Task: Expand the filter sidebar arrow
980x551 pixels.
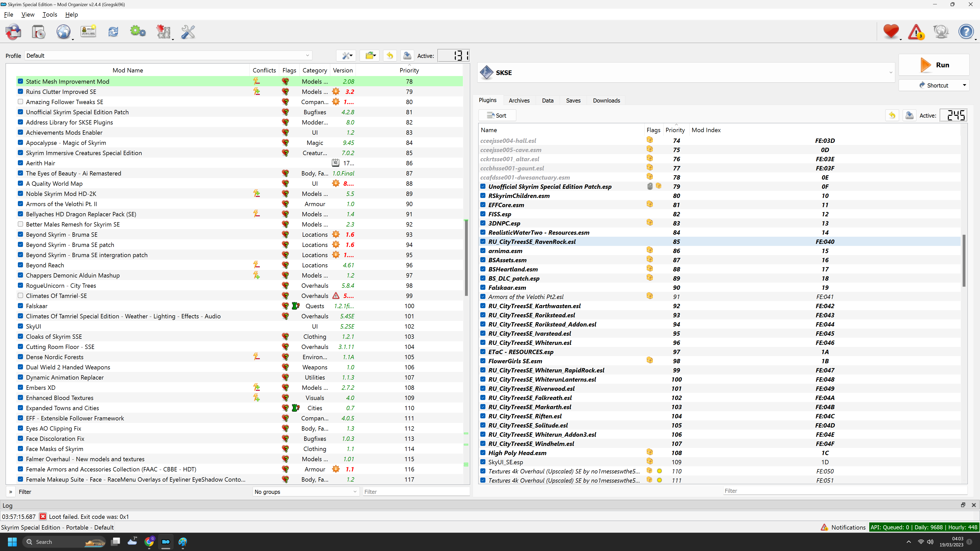Action: point(11,492)
